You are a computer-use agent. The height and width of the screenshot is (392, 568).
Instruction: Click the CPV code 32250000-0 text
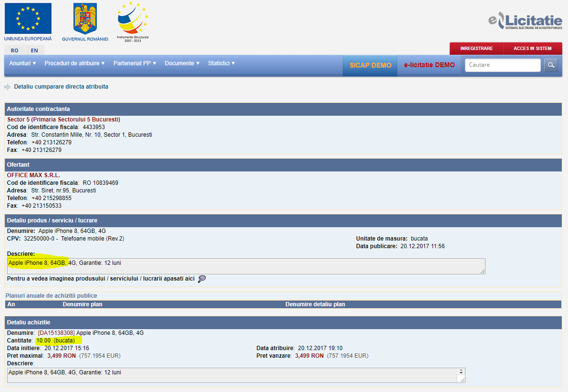[39, 239]
